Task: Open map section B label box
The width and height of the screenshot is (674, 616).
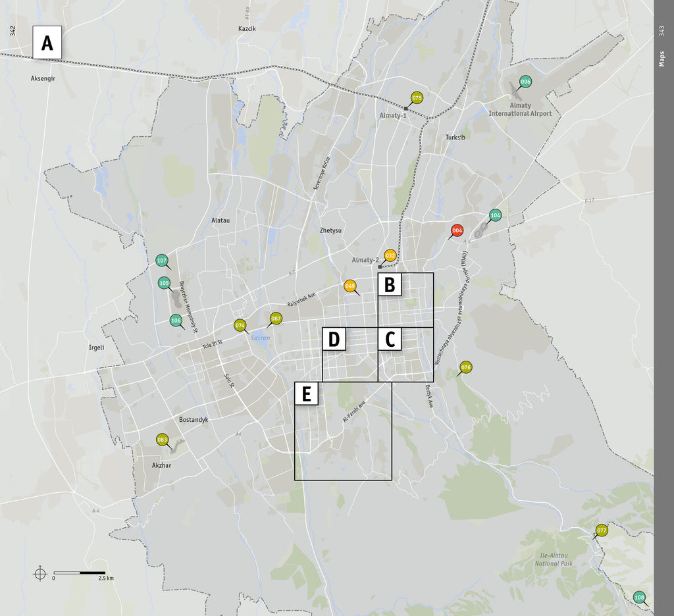Action: point(390,285)
